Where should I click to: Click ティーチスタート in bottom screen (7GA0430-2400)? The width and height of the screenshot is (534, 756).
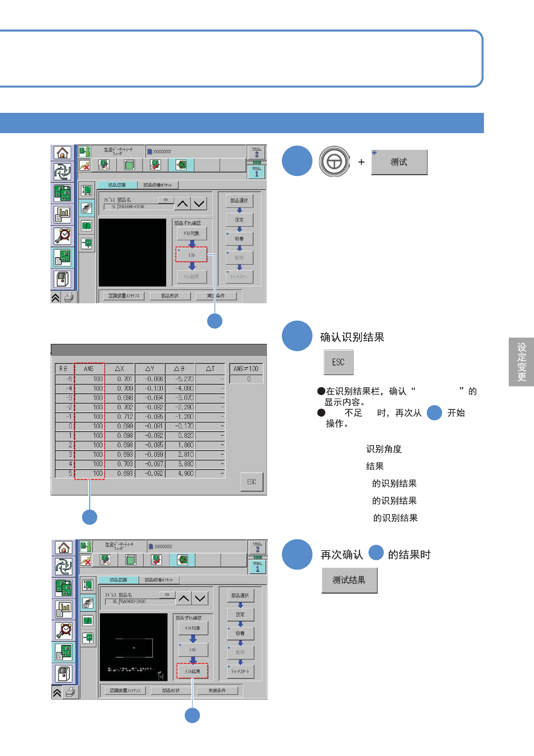click(240, 672)
